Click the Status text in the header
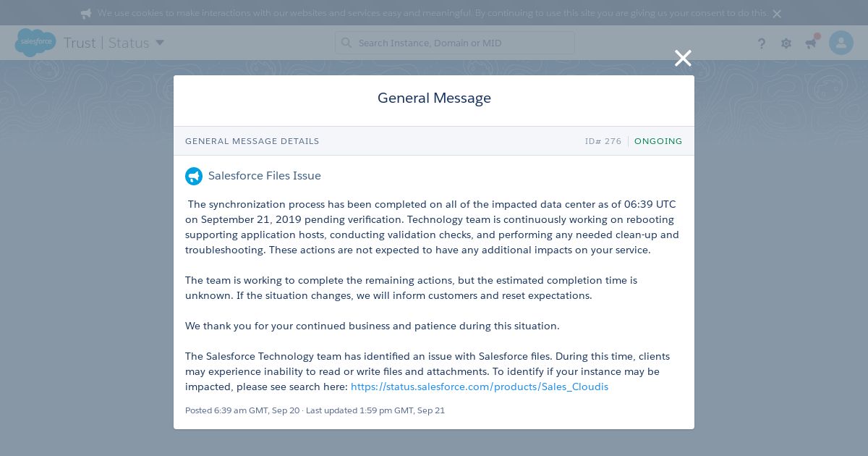 tap(129, 43)
